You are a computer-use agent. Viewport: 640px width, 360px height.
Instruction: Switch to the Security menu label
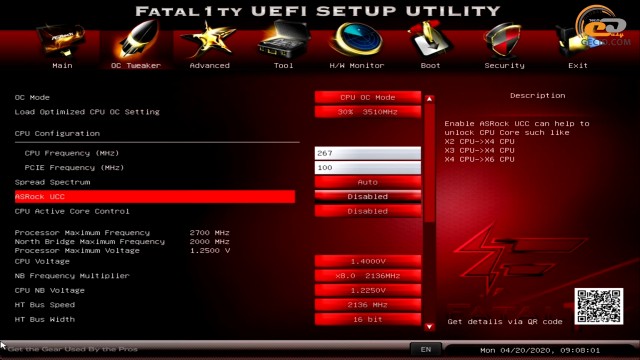pyautogui.click(x=504, y=65)
